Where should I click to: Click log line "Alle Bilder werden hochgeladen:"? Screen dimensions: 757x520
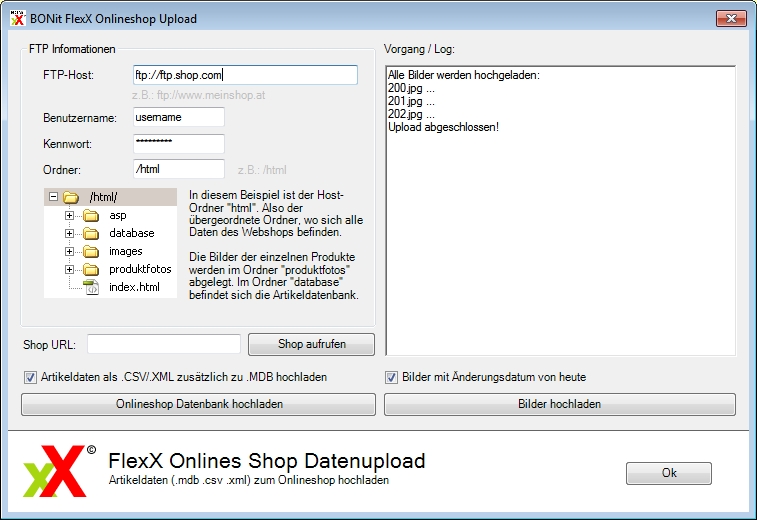[463, 75]
